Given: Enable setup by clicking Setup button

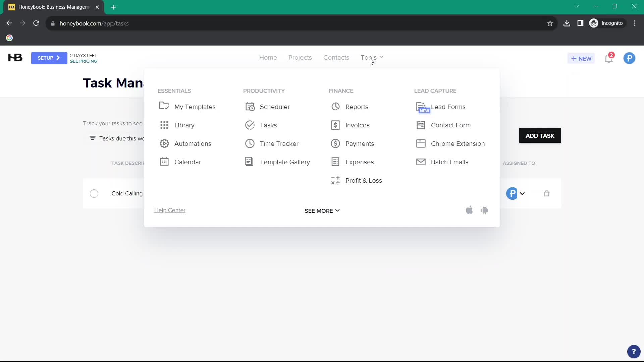Looking at the screenshot, I should [x=48, y=58].
